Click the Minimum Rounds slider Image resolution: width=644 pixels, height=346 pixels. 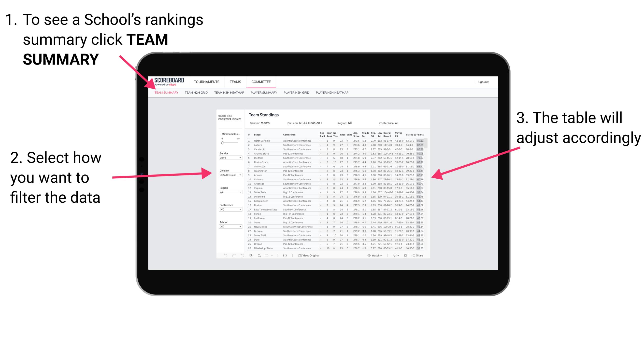(x=222, y=142)
